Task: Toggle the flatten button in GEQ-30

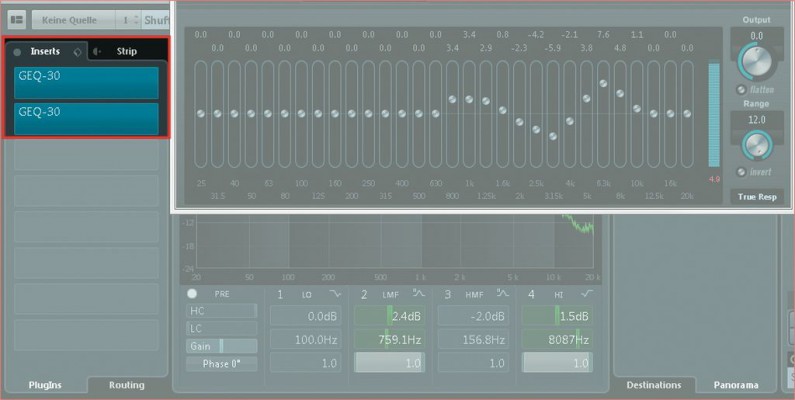Action: point(741,90)
